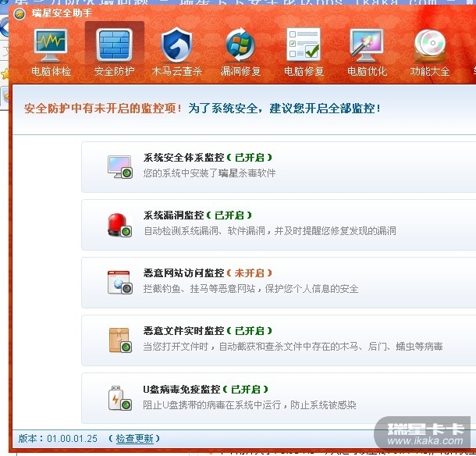Open the 功能大全 disc icon
This screenshot has height=456, width=476.
pos(430,45)
